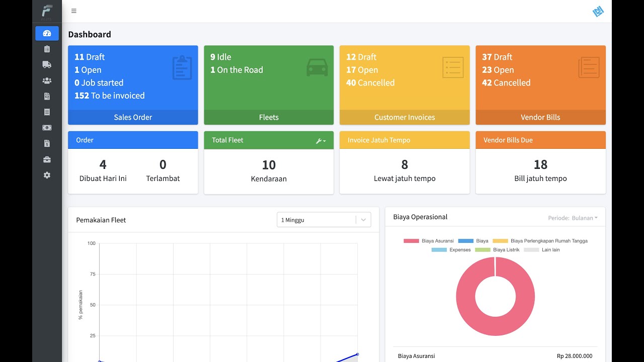
Task: Toggle the blue Biaya legend swatch
Action: [465, 241]
